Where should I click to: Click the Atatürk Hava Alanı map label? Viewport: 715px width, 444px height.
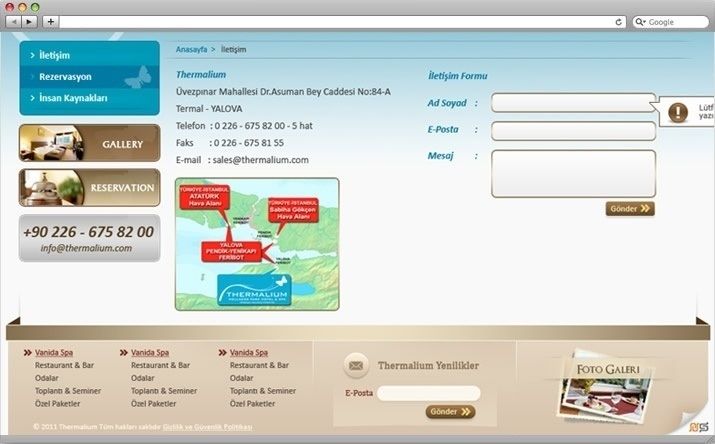tap(205, 196)
